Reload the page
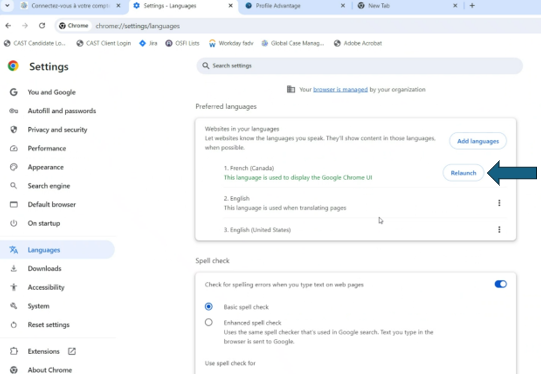This screenshot has height=374, width=541. pos(42,26)
